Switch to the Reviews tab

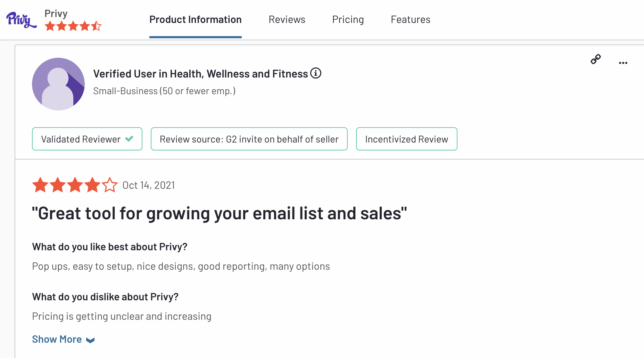pyautogui.click(x=287, y=19)
